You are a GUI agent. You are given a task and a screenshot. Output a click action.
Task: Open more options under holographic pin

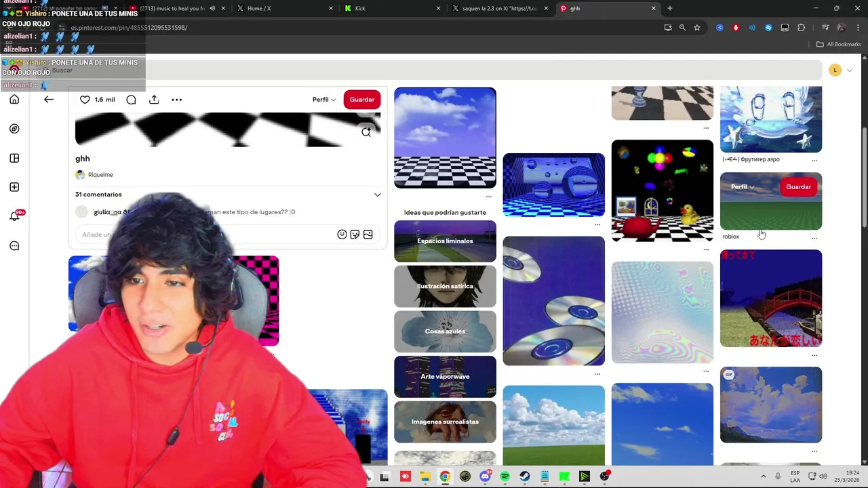(x=706, y=371)
